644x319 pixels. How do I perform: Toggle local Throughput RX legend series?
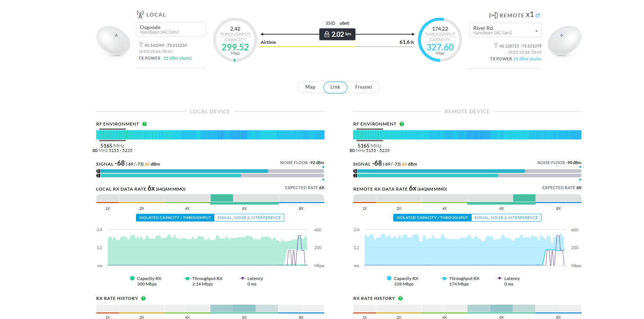[x=204, y=279]
